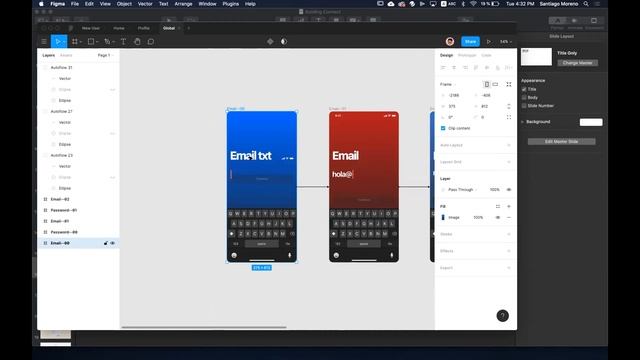Toggle the Clip content checkbox
Image resolution: width=640 pixels, height=360 pixels.
coord(443,128)
